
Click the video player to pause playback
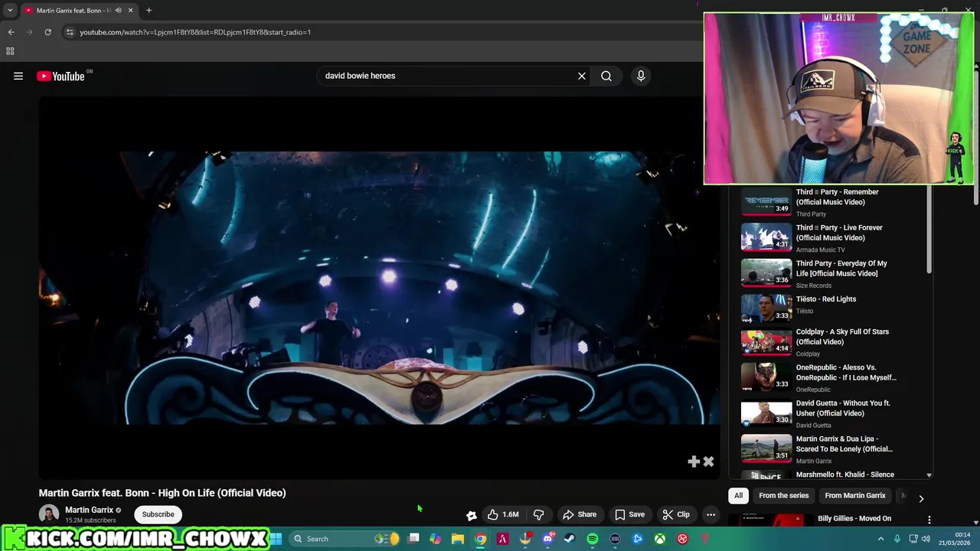coord(380,287)
